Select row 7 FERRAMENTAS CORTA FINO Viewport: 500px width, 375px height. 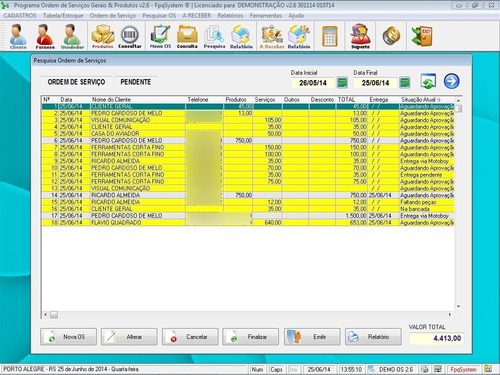(248, 147)
